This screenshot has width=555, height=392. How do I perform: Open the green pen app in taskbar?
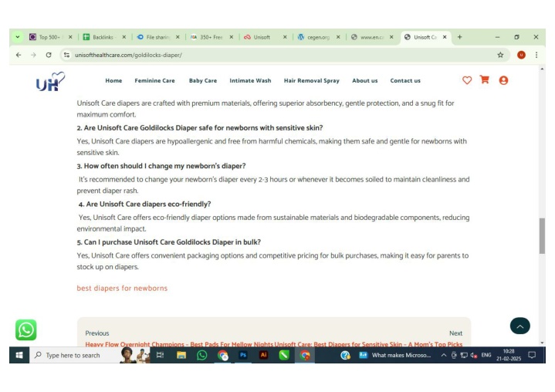(x=284, y=355)
